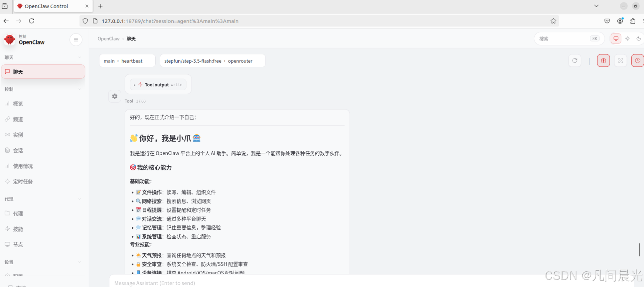Open the 代理 agents page item
The width and height of the screenshot is (644, 287).
[x=43, y=213]
